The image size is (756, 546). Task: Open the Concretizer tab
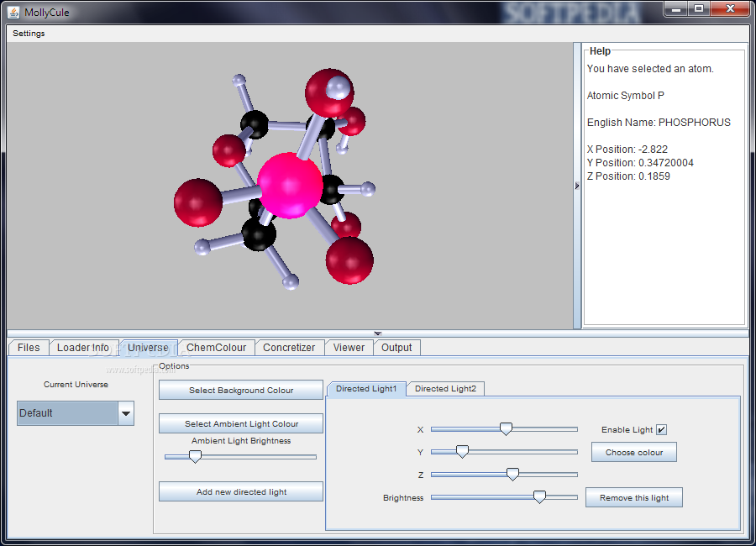click(x=289, y=347)
